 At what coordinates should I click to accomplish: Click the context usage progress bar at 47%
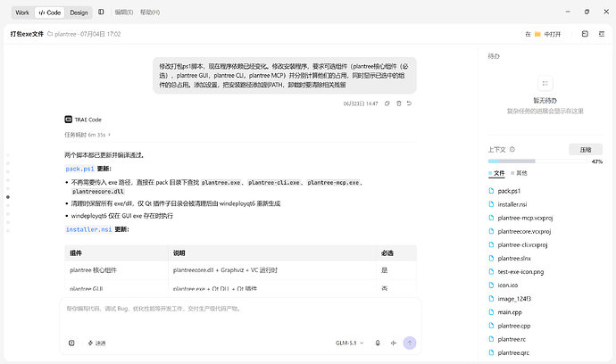(537, 161)
